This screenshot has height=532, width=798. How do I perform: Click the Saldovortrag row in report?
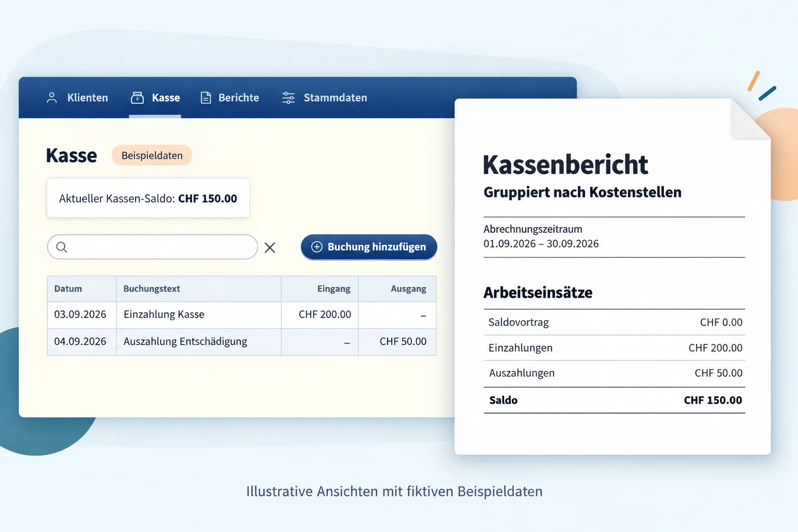click(x=614, y=322)
